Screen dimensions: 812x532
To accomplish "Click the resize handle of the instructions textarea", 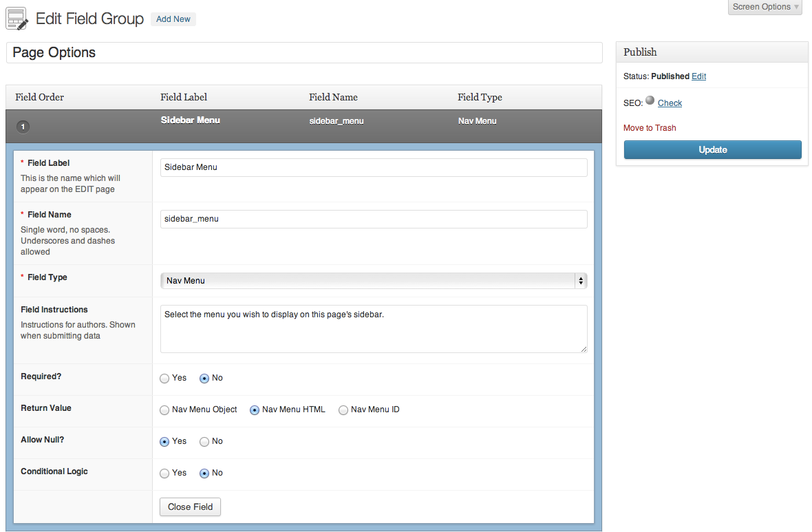I will click(584, 349).
